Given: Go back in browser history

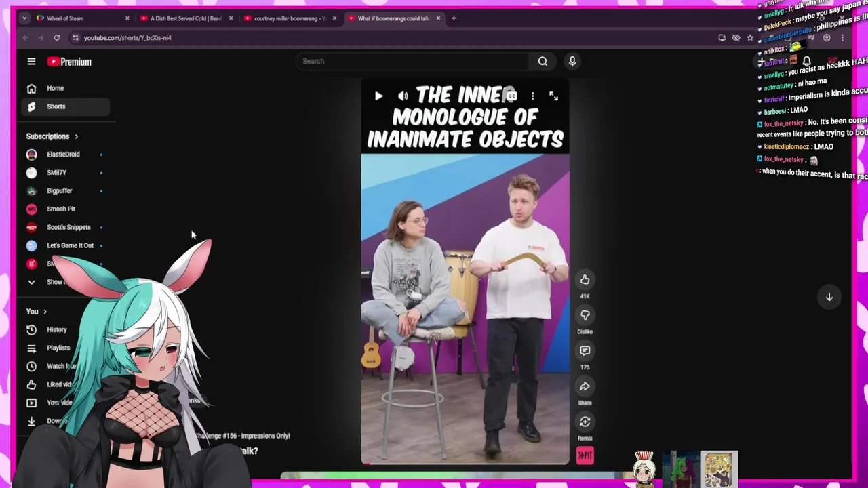Looking at the screenshot, I should click(26, 38).
